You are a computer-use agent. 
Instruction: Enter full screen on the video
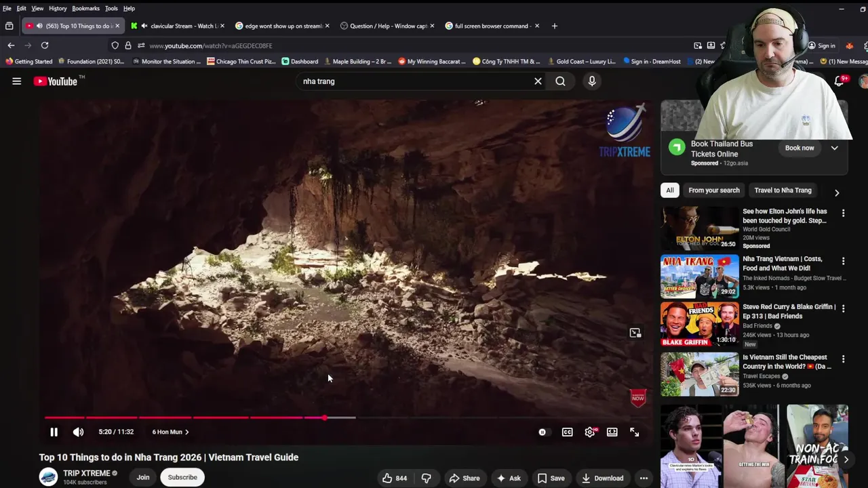point(634,432)
